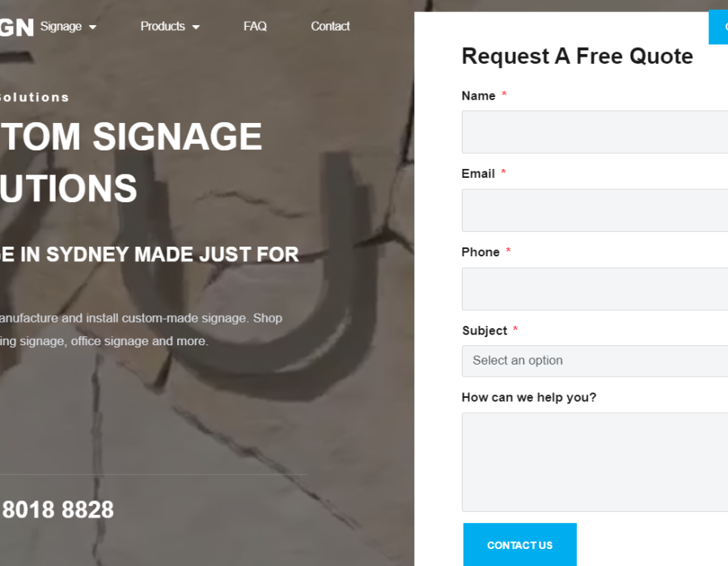
Task: Click the Email field label
Action: pos(478,174)
